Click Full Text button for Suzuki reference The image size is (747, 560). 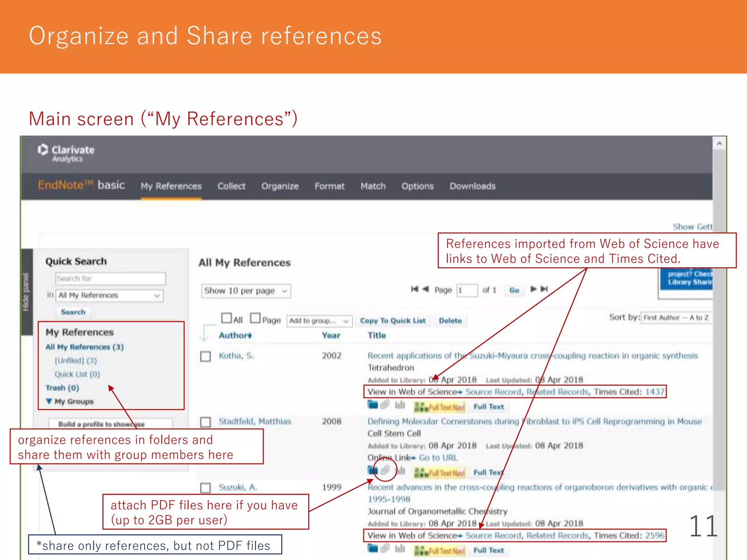(x=488, y=551)
